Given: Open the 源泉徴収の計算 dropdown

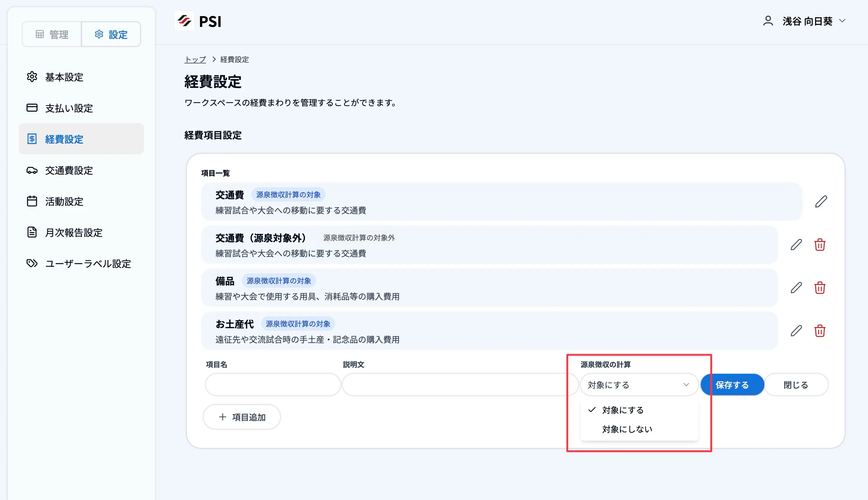Looking at the screenshot, I should coord(639,385).
